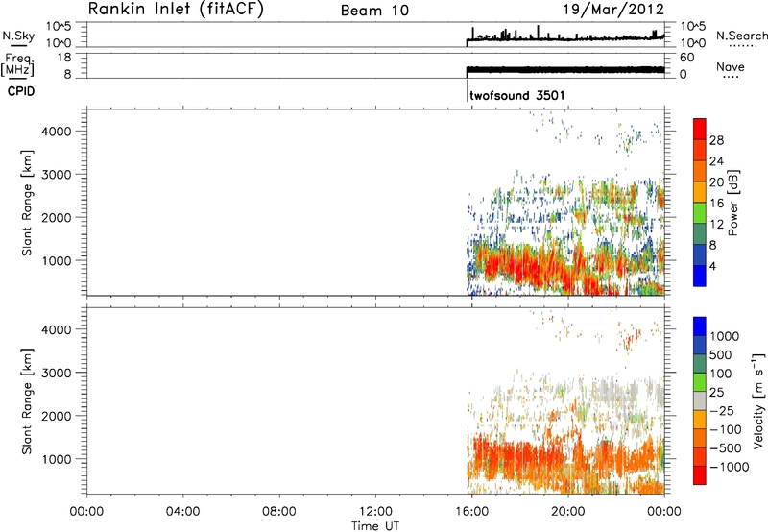Click the 'Rankin Inlet (fitACF)' title text
The height and width of the screenshot is (532, 768).
coord(176,9)
